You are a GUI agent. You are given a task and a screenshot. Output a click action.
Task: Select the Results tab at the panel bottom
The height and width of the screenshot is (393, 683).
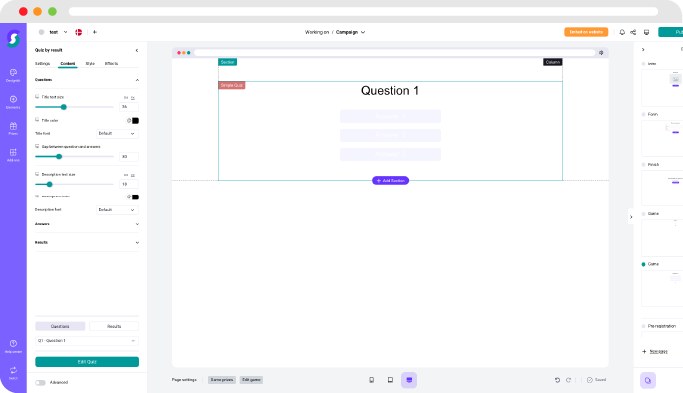pos(114,326)
